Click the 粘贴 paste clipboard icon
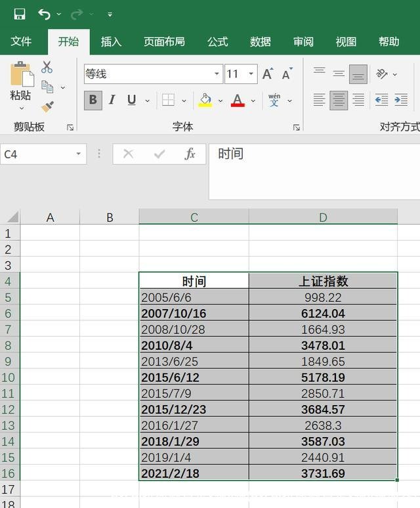The image size is (420, 508). coord(22,74)
